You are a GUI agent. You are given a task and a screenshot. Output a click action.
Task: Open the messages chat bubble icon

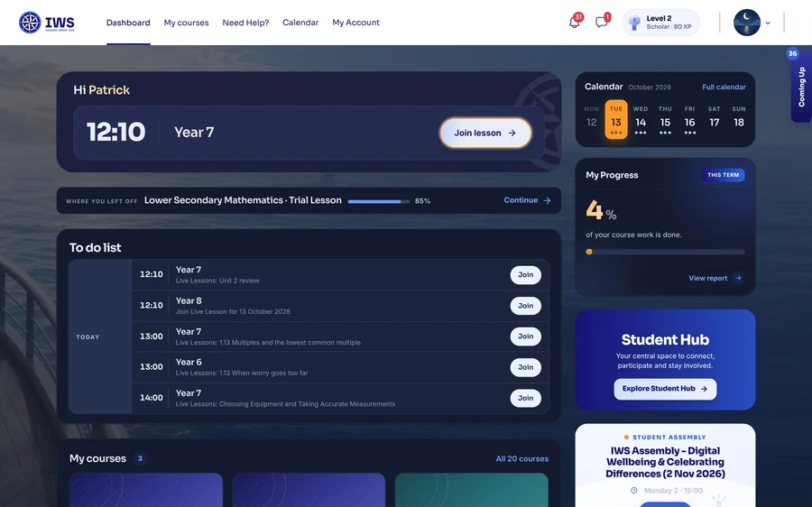[x=601, y=23]
